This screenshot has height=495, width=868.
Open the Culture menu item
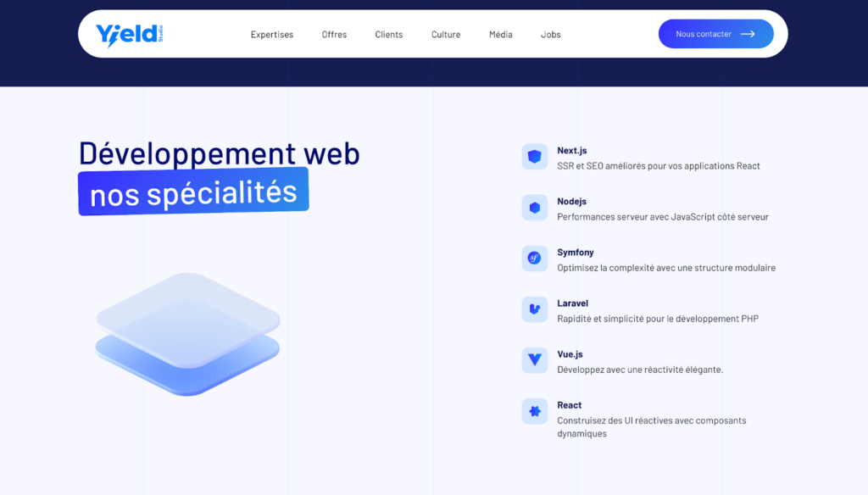point(446,35)
